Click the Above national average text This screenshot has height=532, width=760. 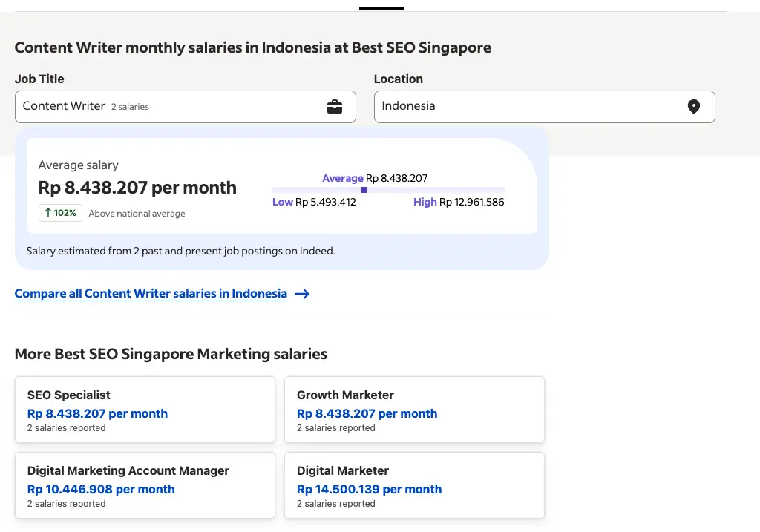coord(137,214)
